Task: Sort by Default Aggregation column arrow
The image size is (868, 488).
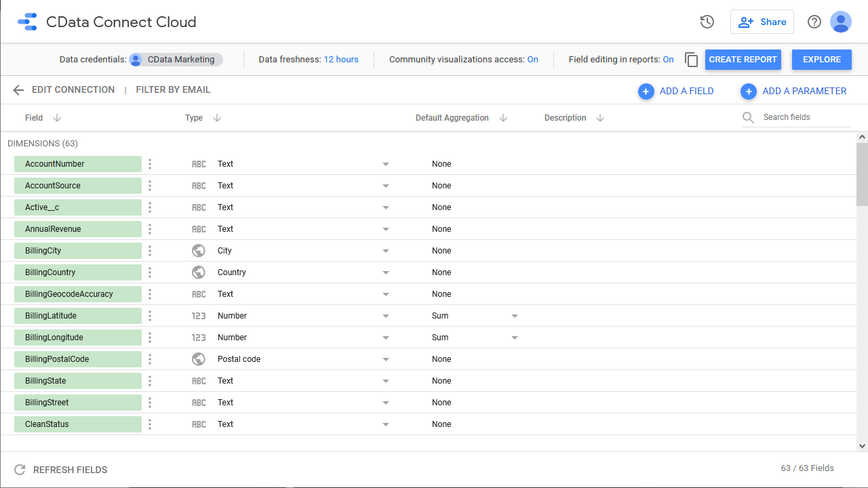Action: (503, 118)
